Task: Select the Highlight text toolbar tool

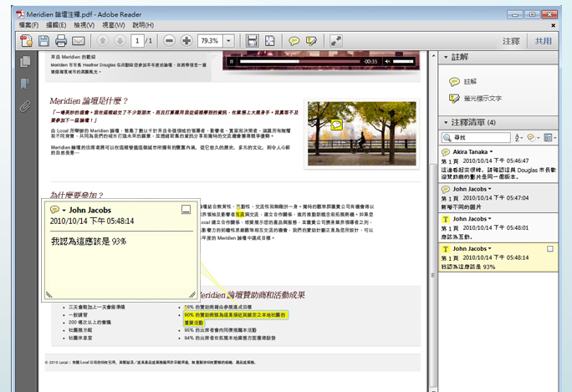Action: tap(312, 41)
